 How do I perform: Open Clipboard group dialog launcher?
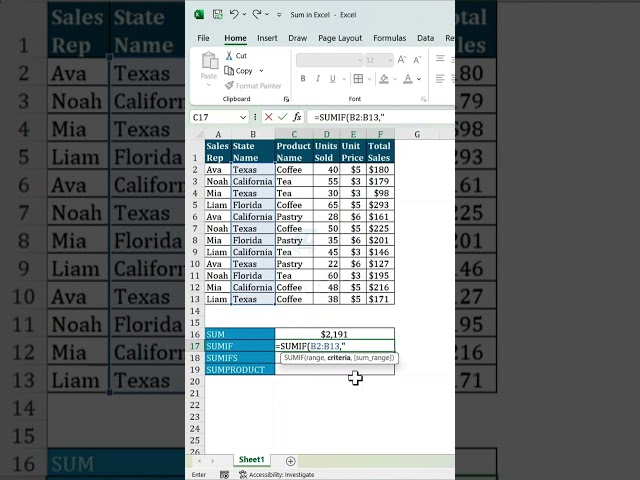(286, 99)
